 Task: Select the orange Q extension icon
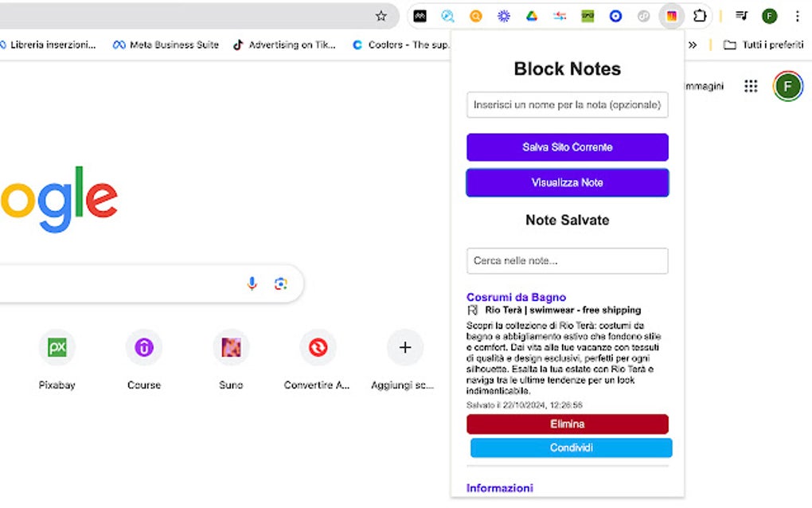475,15
